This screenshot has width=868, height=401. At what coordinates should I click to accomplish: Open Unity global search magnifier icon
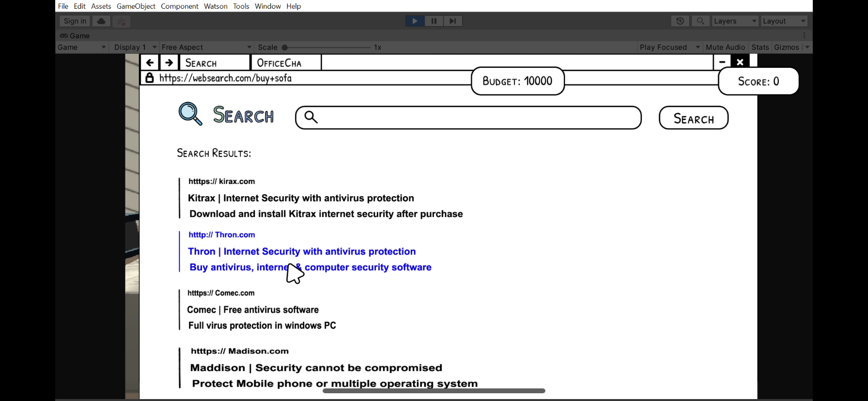[700, 21]
